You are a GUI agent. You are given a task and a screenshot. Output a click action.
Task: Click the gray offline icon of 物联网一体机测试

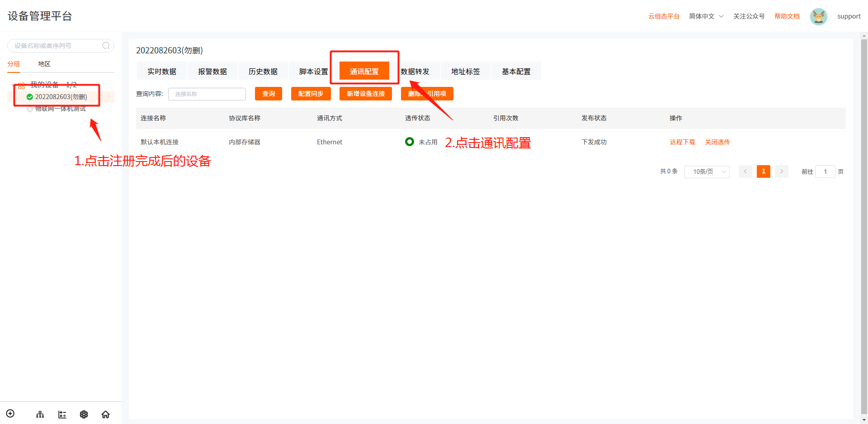pos(30,109)
